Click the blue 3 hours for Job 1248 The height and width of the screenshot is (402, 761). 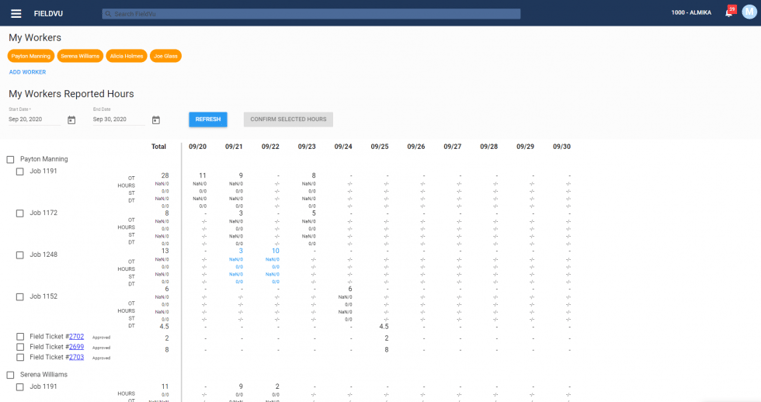pos(241,251)
